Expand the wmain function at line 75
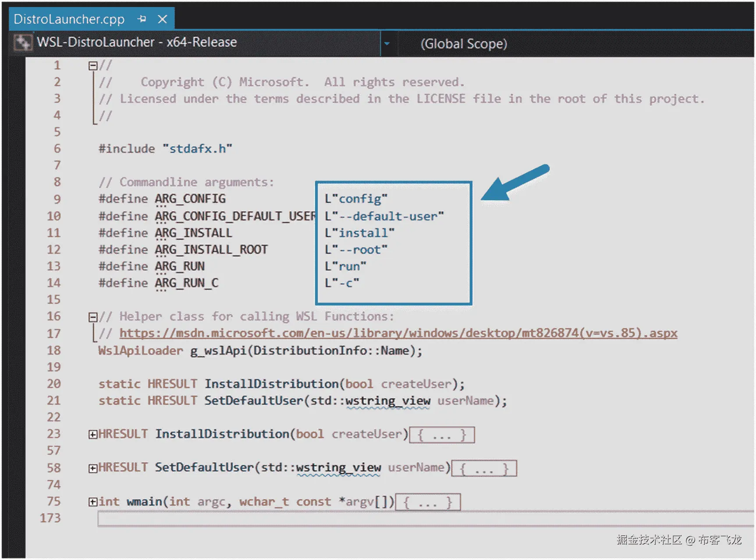Image resolution: width=756 pixels, height=560 pixels. click(x=93, y=502)
